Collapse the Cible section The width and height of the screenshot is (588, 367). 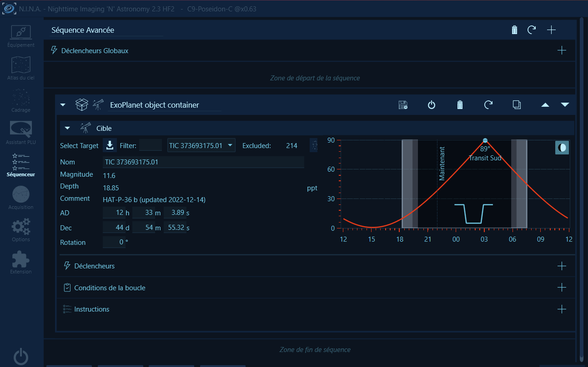pos(67,128)
